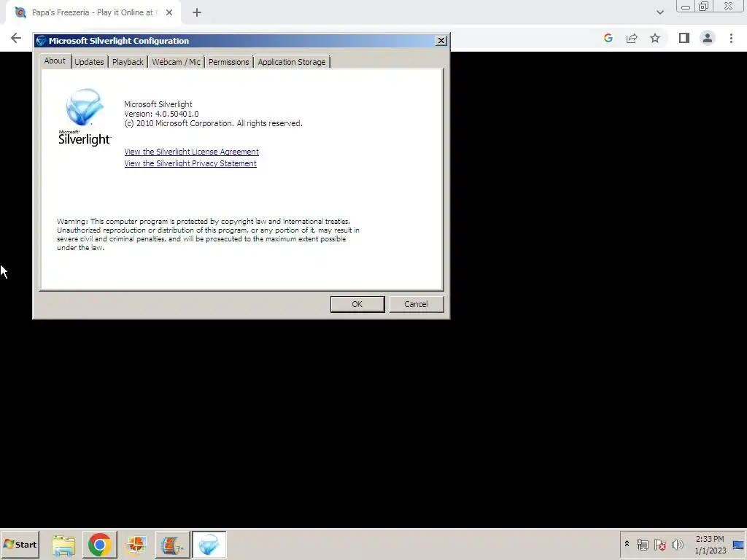Open the Playback tab
The width and height of the screenshot is (747, 560).
tap(128, 62)
